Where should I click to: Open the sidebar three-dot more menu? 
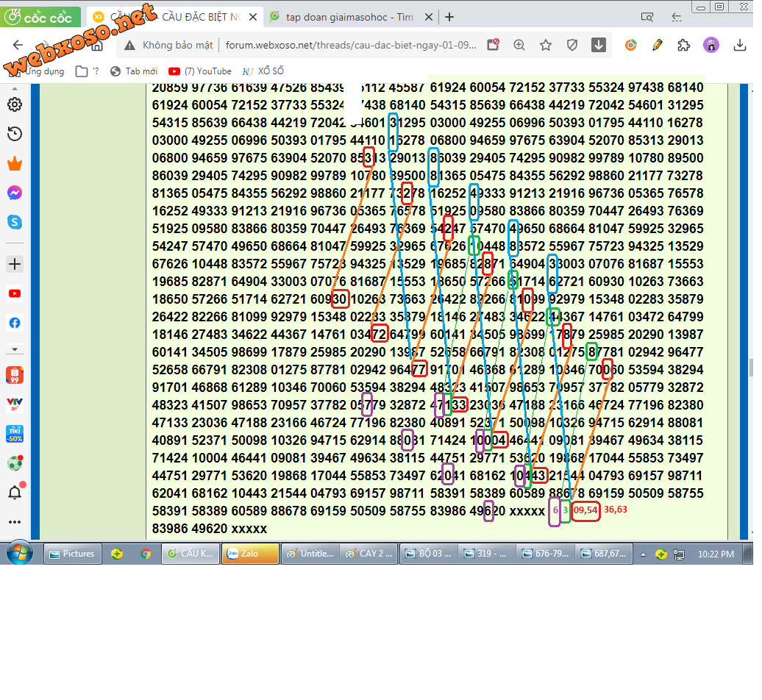click(15, 521)
